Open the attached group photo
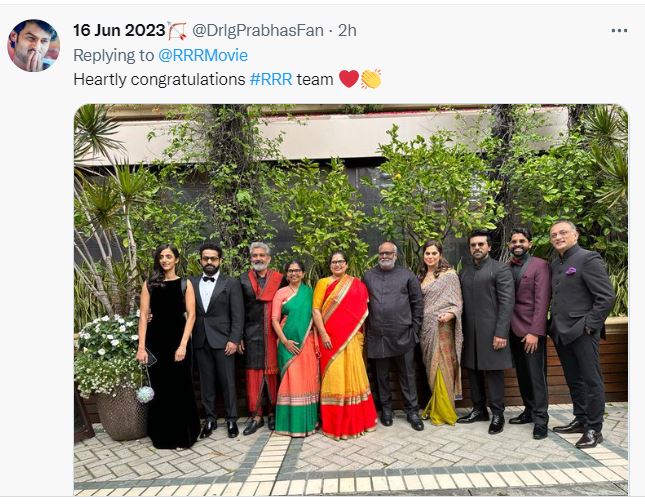The width and height of the screenshot is (645, 504). tap(351, 300)
